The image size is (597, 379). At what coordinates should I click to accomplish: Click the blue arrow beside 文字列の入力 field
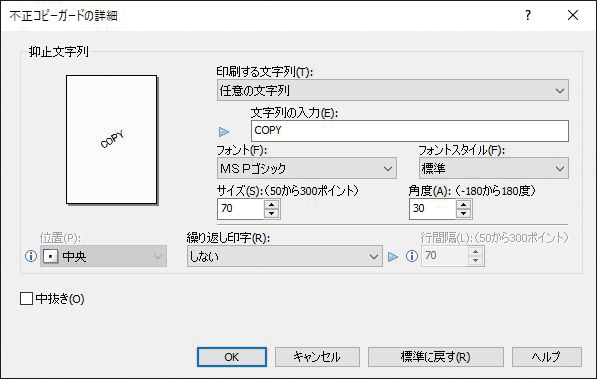click(x=224, y=132)
